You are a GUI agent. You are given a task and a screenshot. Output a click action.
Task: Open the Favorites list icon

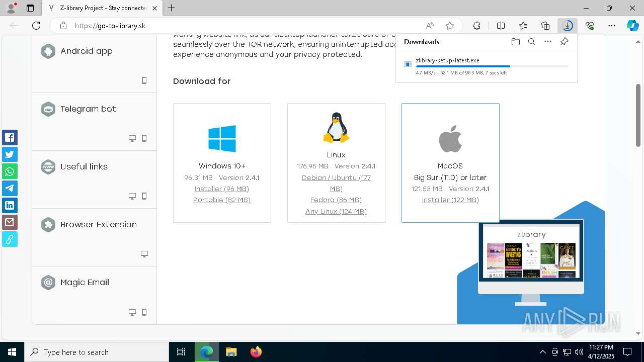click(523, 26)
